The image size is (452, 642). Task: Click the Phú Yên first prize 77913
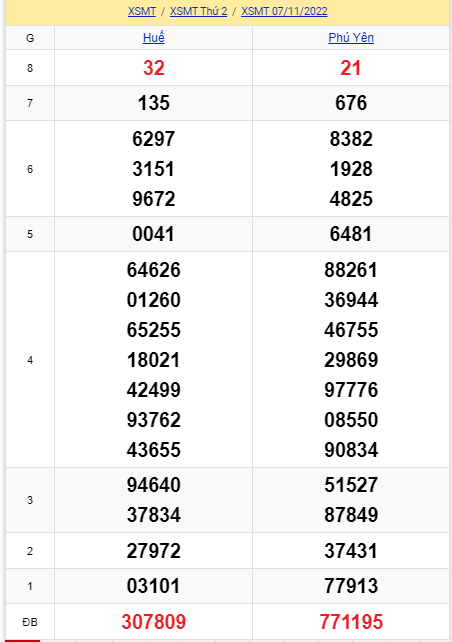[x=351, y=585]
